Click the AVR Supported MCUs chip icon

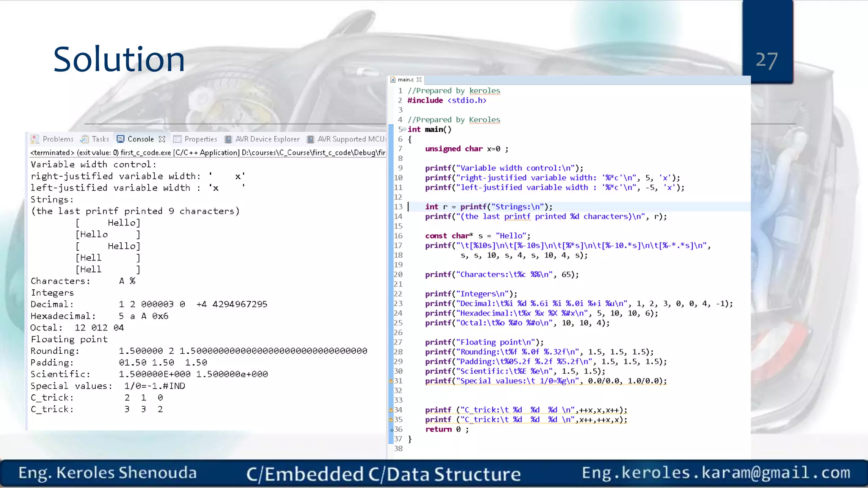311,139
